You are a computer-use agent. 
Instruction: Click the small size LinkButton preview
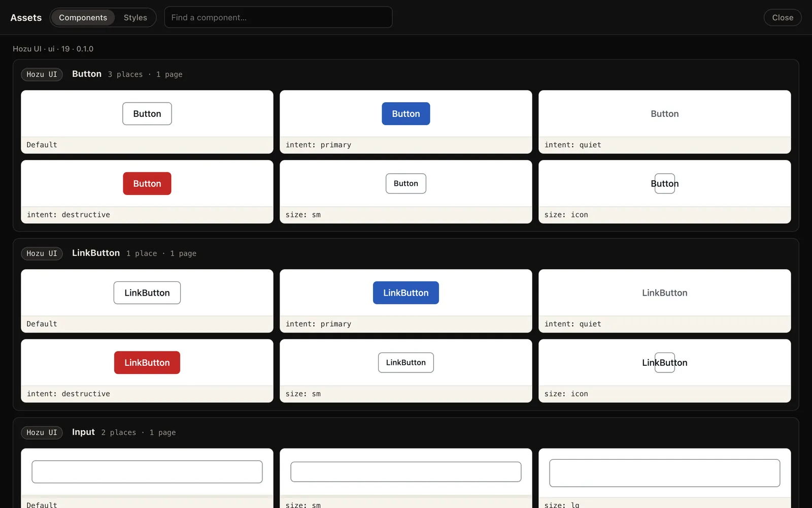pos(406,363)
